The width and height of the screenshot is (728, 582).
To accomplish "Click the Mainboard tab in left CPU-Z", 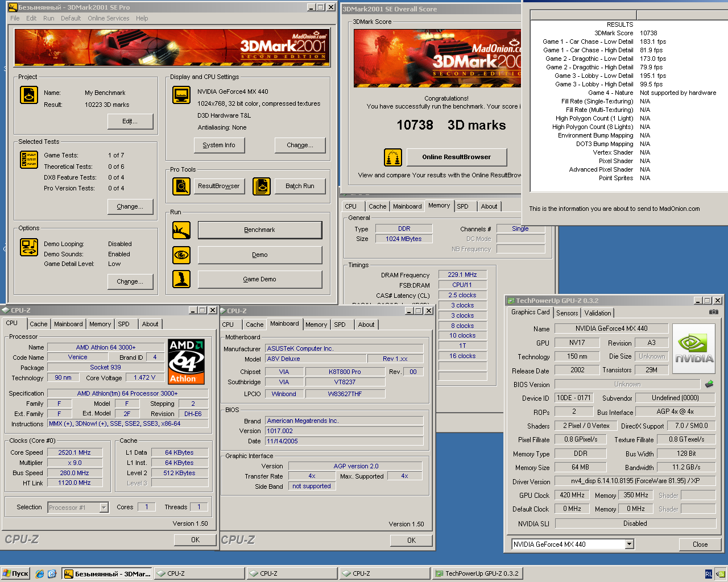I will coord(68,324).
